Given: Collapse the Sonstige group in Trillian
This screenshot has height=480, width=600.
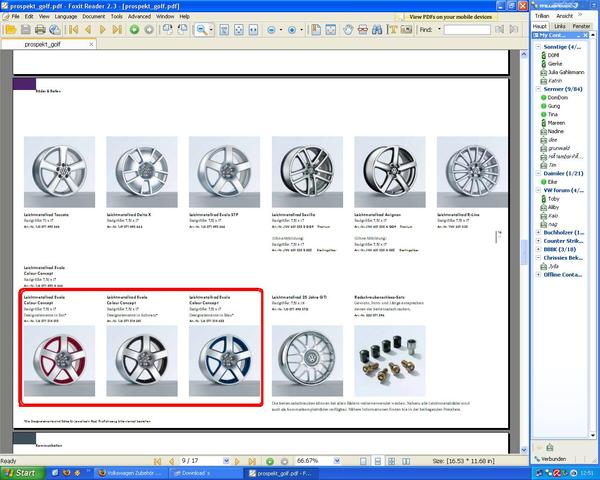Looking at the screenshot, I should coord(538,47).
